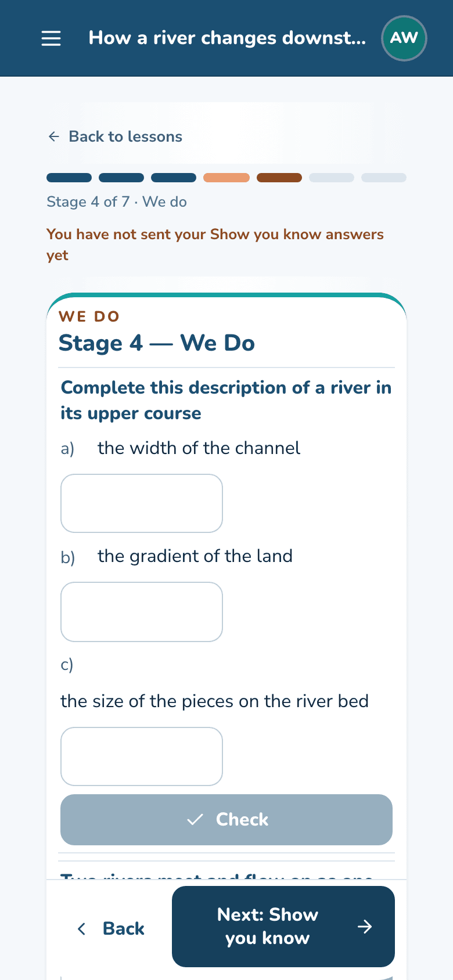Select the brown fifth stage segment
This screenshot has width=453, height=980.
tap(279, 178)
